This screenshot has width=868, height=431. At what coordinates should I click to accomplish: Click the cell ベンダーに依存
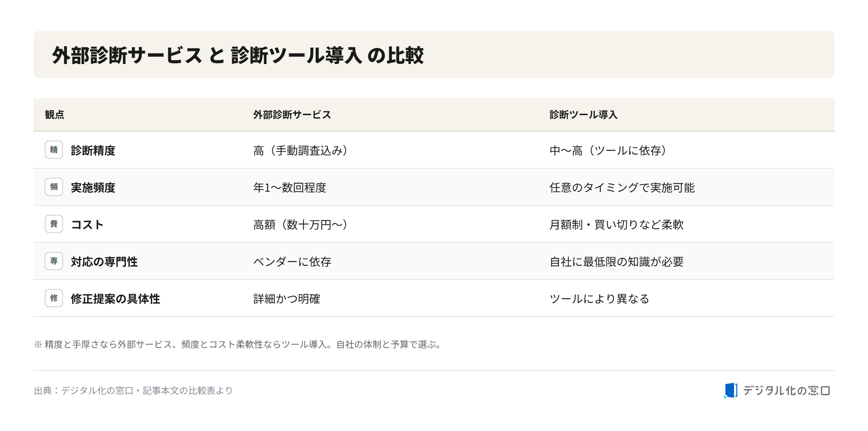pos(292,262)
